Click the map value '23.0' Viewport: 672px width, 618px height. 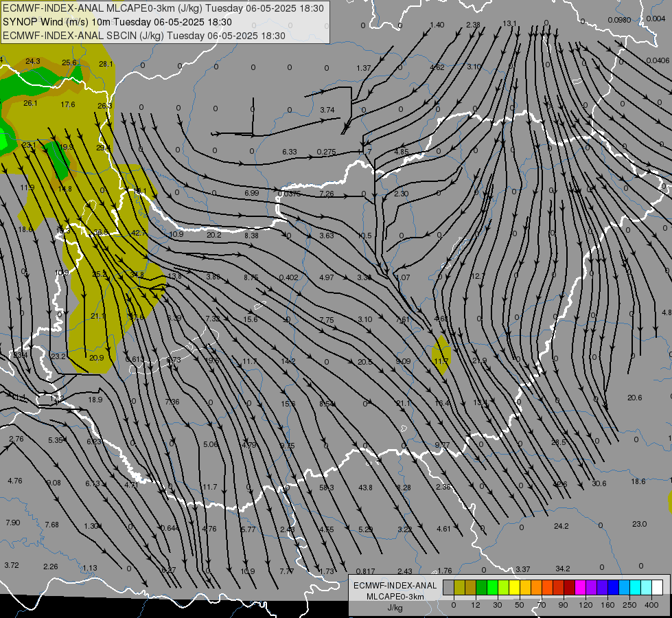click(x=640, y=524)
